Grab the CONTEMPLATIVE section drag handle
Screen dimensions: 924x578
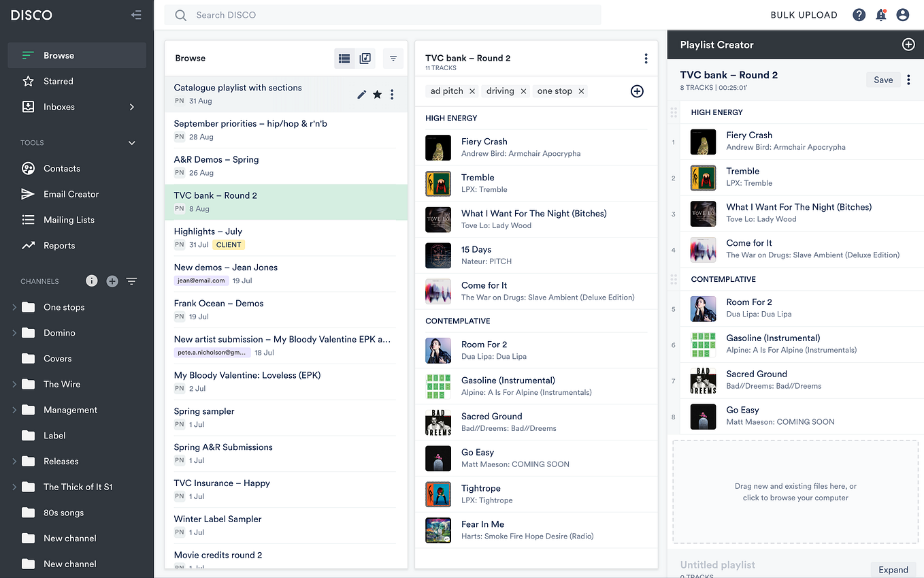[674, 279]
